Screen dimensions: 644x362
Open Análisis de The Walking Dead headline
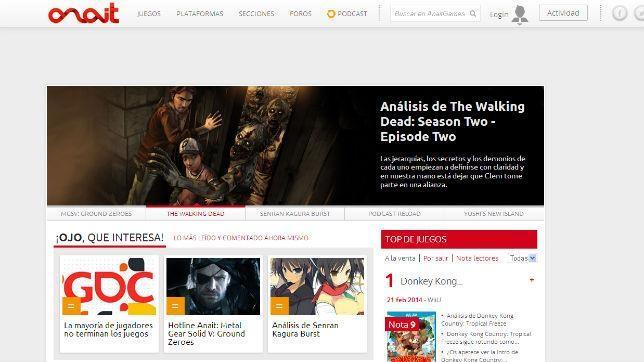(452, 122)
